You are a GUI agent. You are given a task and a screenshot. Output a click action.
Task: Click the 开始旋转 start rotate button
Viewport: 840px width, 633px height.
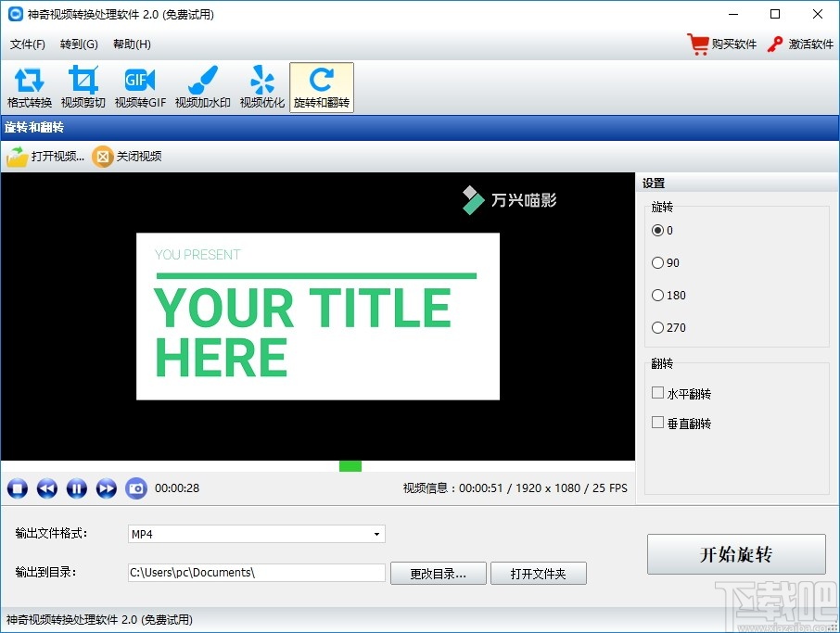coord(736,554)
